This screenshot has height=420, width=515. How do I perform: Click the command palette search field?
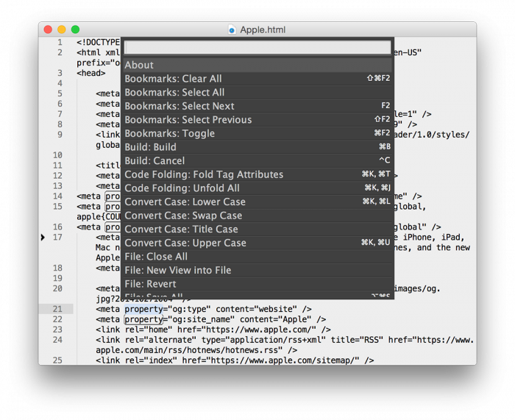(x=257, y=48)
